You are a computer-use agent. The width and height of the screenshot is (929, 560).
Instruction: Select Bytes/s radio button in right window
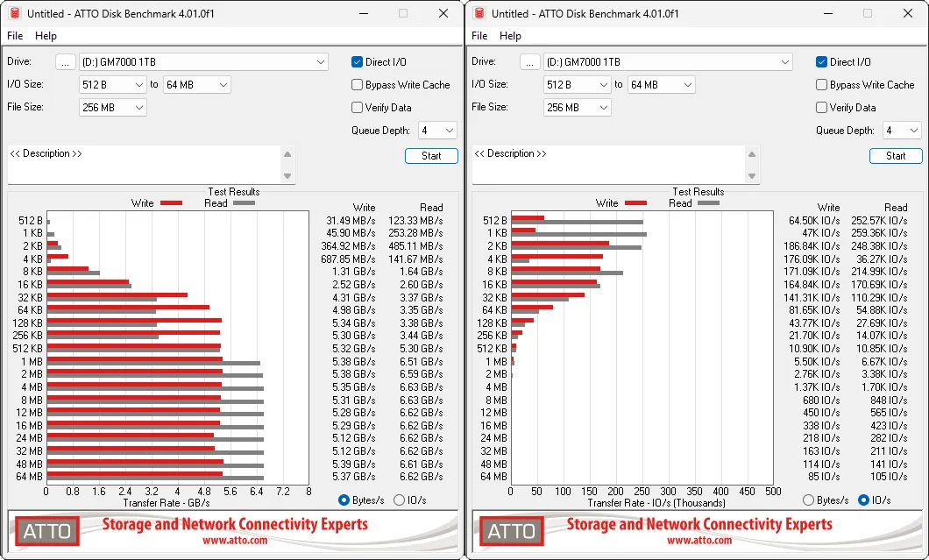[x=808, y=500]
